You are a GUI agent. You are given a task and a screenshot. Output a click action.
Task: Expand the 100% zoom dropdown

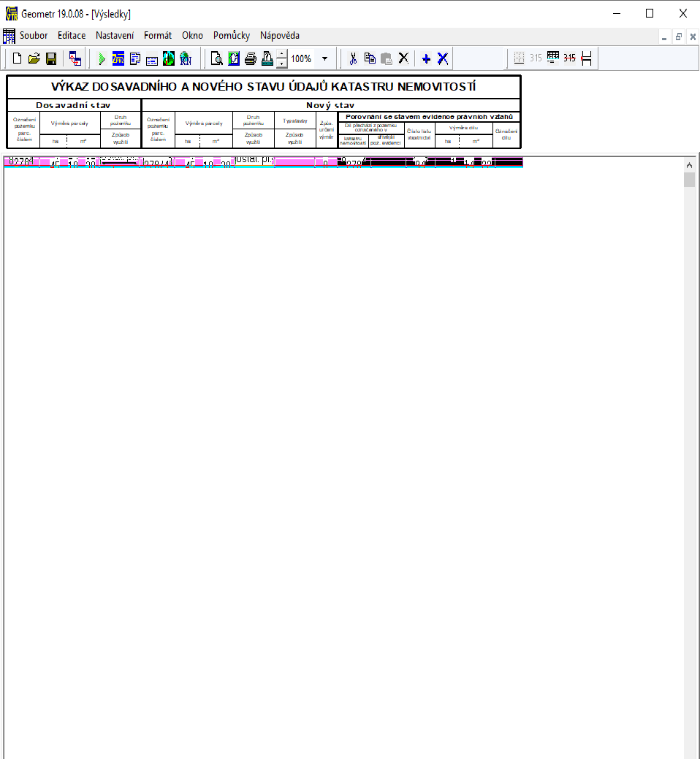click(324, 58)
